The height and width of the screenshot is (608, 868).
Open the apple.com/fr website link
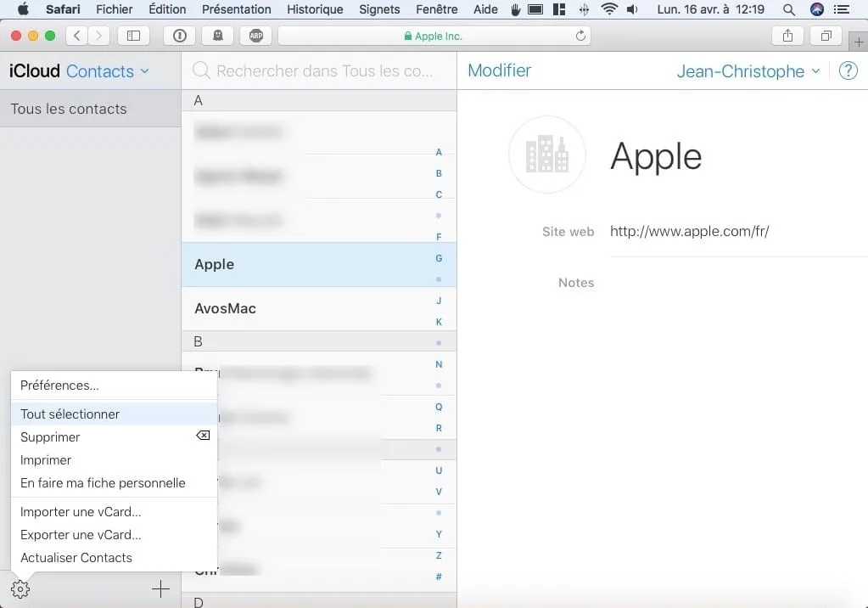click(x=689, y=231)
